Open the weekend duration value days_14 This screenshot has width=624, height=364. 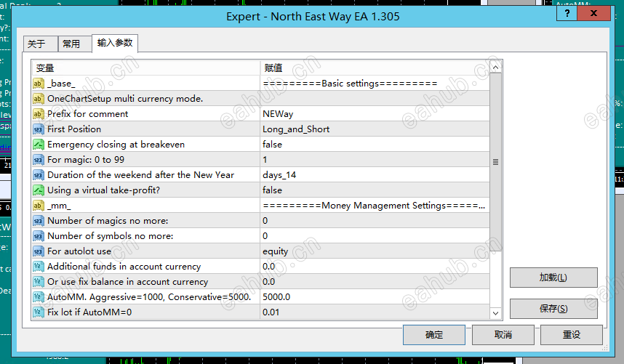tap(375, 175)
